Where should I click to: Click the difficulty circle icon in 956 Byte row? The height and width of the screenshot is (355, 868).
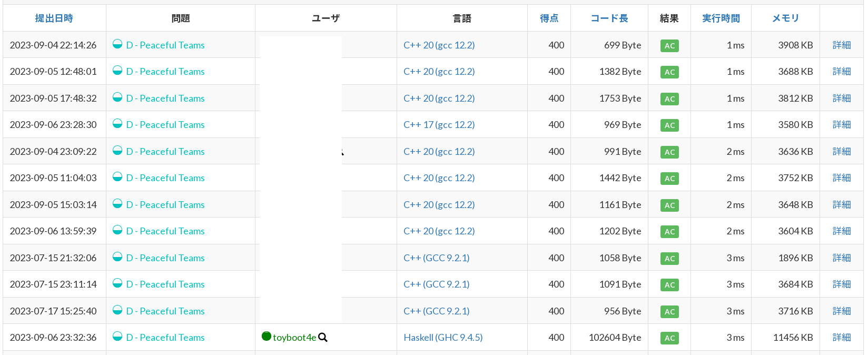tap(117, 310)
